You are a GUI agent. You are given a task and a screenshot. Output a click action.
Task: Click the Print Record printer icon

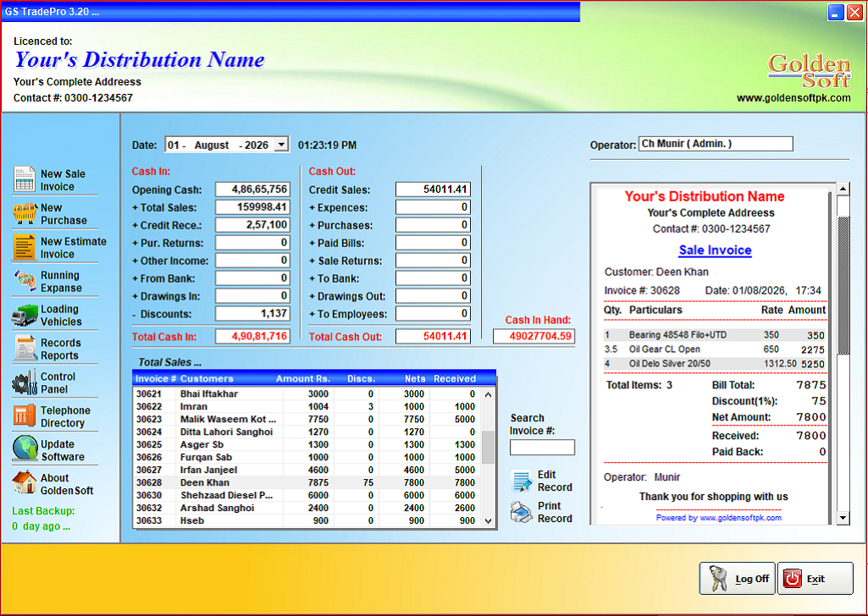click(x=521, y=512)
